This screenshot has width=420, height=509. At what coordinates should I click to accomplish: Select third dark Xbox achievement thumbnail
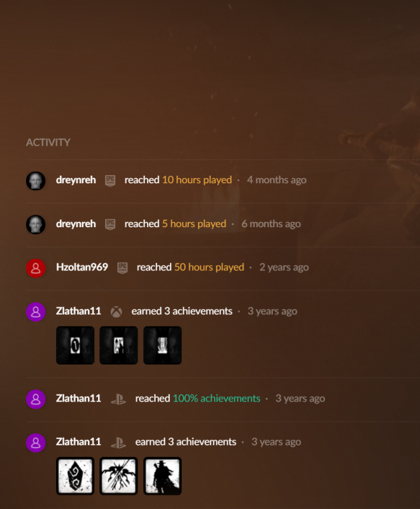(x=162, y=345)
